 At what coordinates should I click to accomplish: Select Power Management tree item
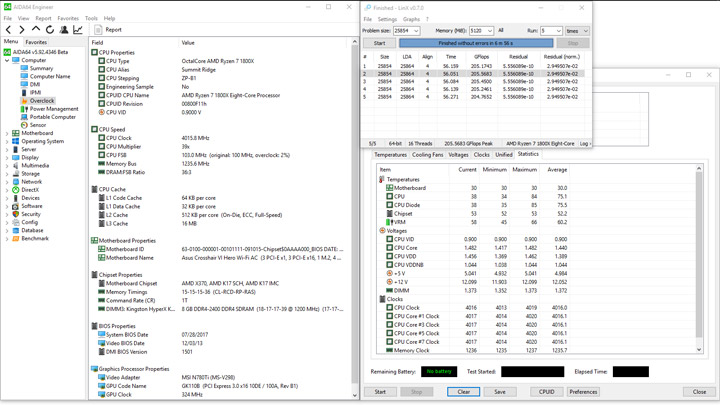click(x=53, y=109)
